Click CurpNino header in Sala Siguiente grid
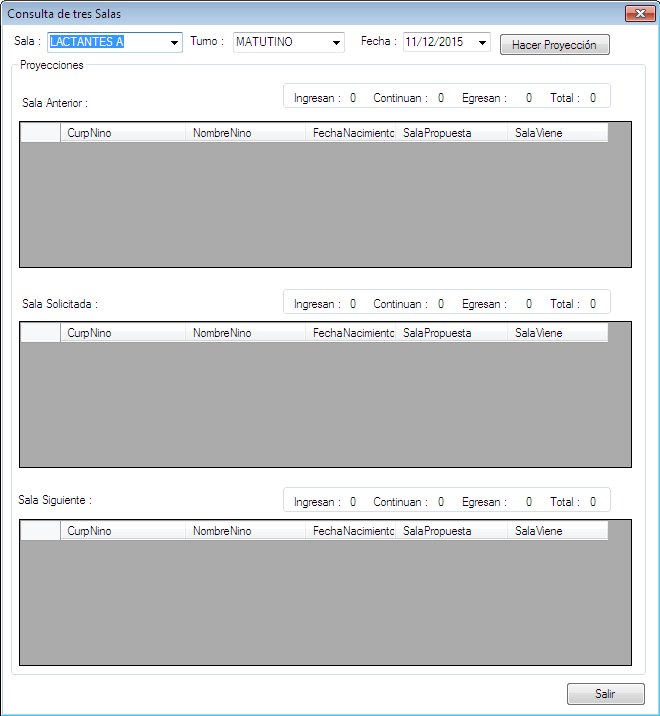 click(123, 531)
